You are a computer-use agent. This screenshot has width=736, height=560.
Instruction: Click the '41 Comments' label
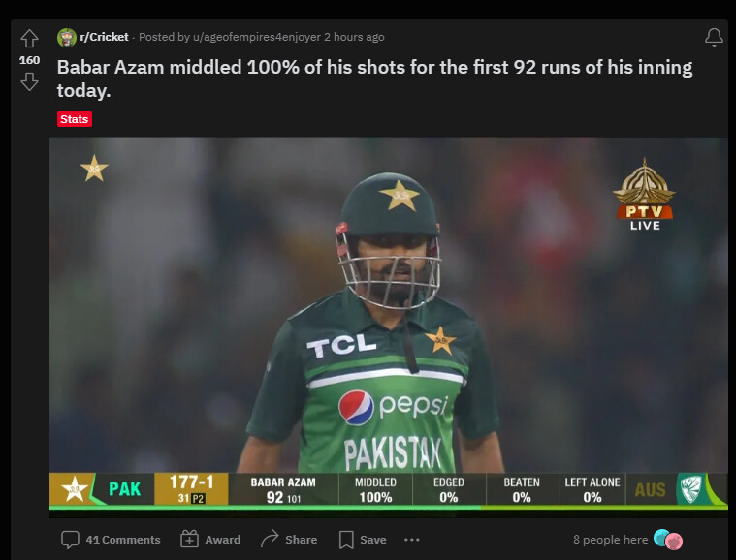click(x=123, y=540)
